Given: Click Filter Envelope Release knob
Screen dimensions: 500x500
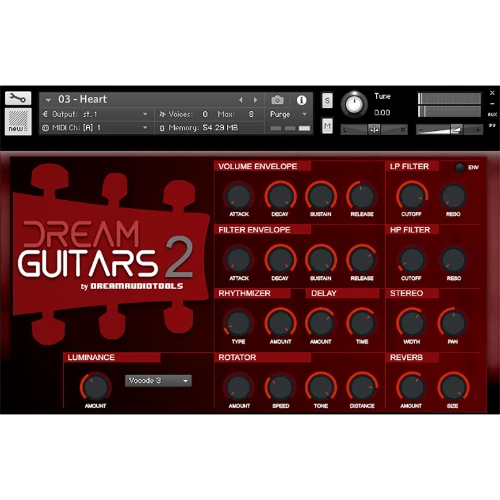Looking at the screenshot, I should 362,260.
